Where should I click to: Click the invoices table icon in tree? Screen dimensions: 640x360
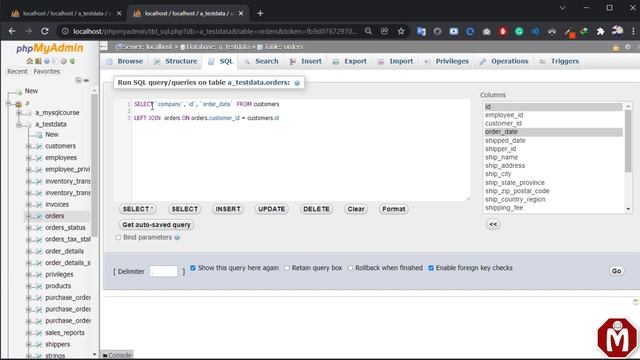[39, 204]
